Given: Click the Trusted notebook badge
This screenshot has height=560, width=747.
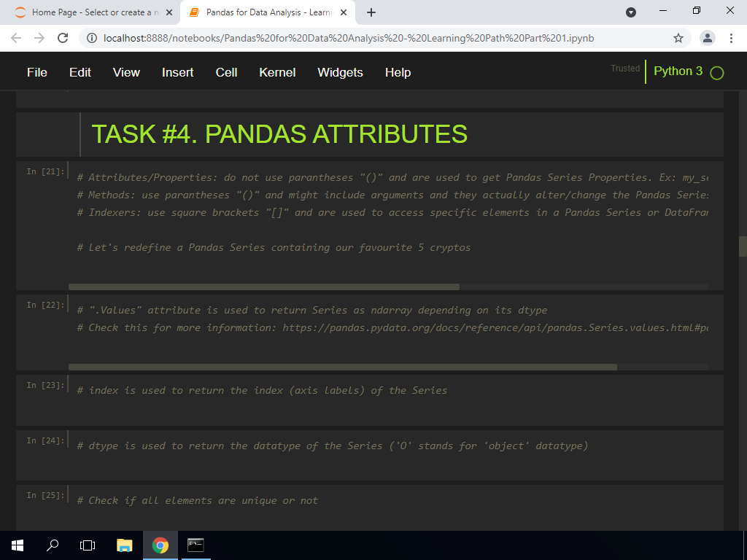Looking at the screenshot, I should tap(624, 68).
